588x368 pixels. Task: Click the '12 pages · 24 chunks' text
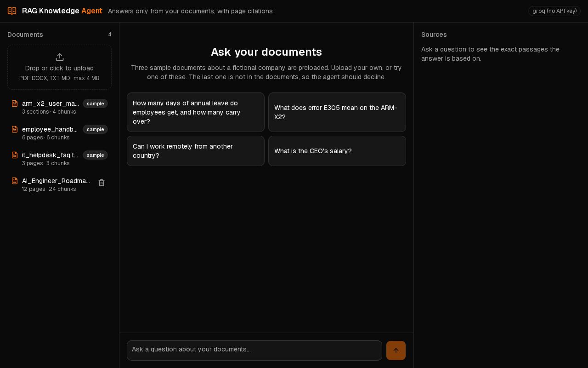coord(49,189)
